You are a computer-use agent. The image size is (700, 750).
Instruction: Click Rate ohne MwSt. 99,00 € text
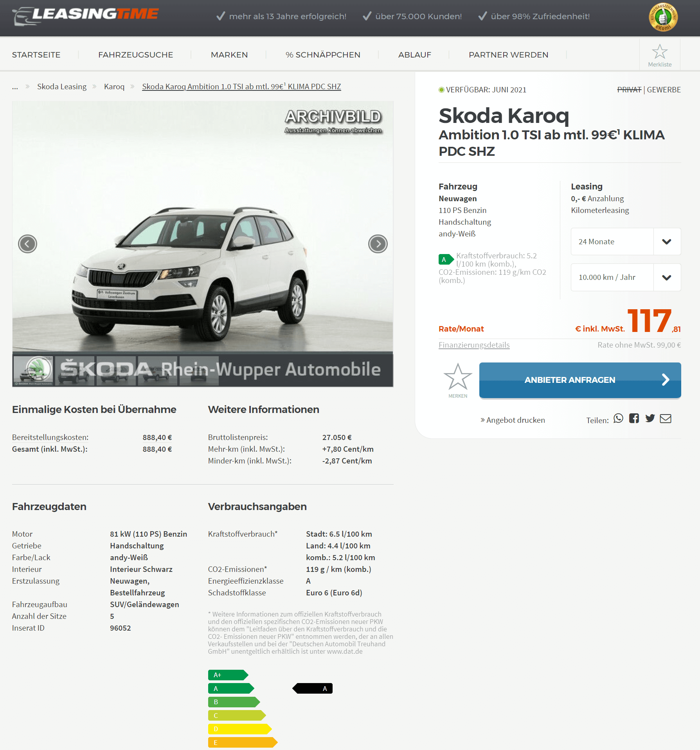pyautogui.click(x=639, y=345)
